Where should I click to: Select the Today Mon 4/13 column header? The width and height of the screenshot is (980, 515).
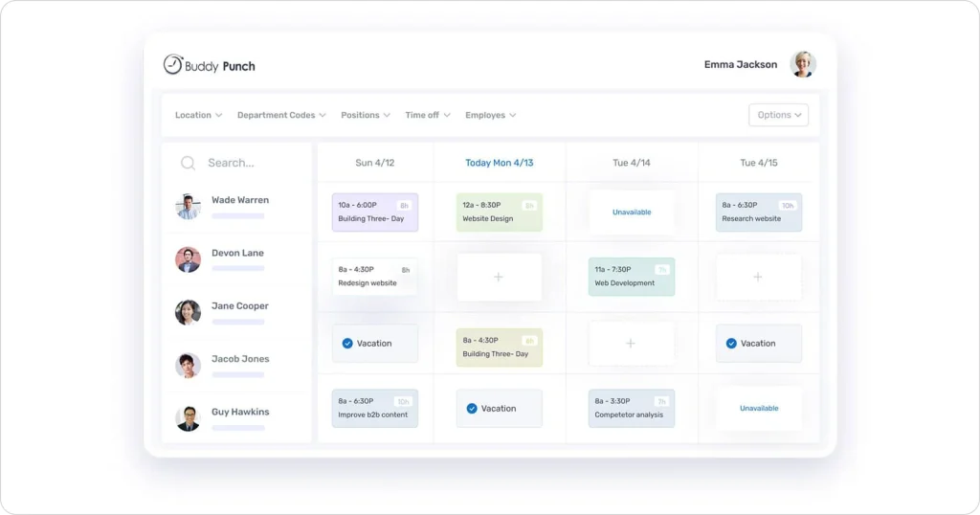coord(499,163)
